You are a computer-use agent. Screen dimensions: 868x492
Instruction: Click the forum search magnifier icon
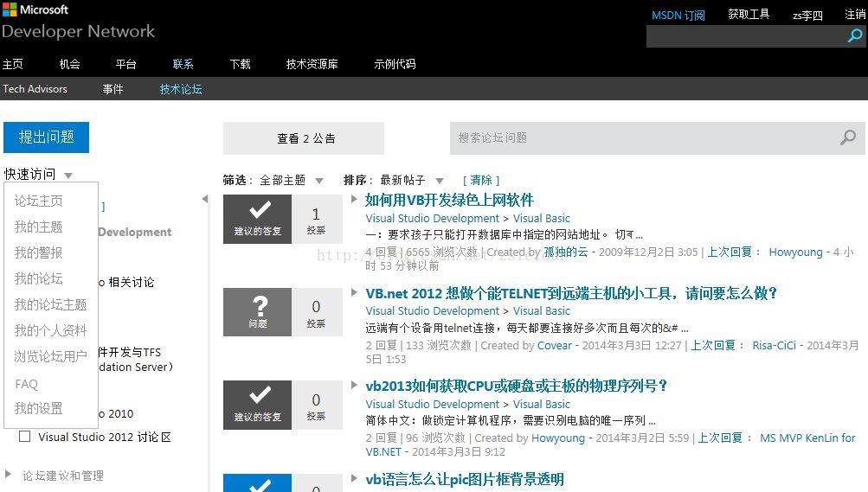(847, 137)
